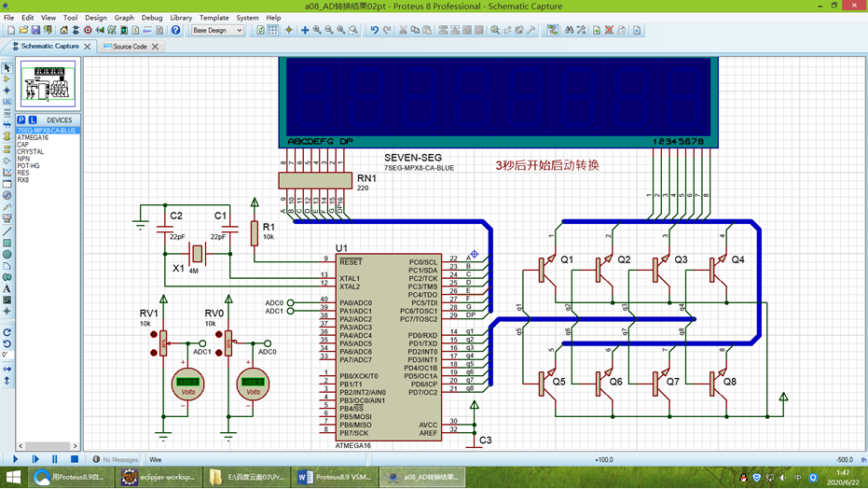Select the Selection Mode arrow tool
868x489 pixels.
[7, 67]
